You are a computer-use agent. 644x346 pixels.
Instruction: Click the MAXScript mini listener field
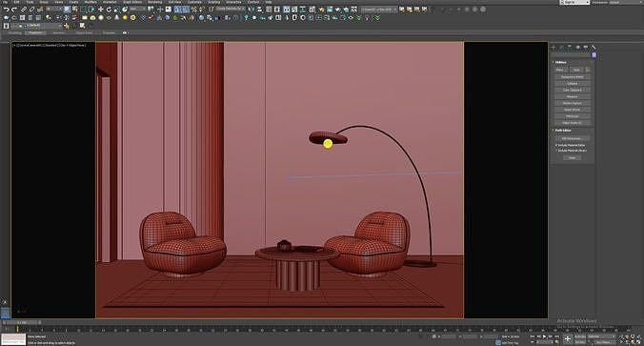point(13,339)
